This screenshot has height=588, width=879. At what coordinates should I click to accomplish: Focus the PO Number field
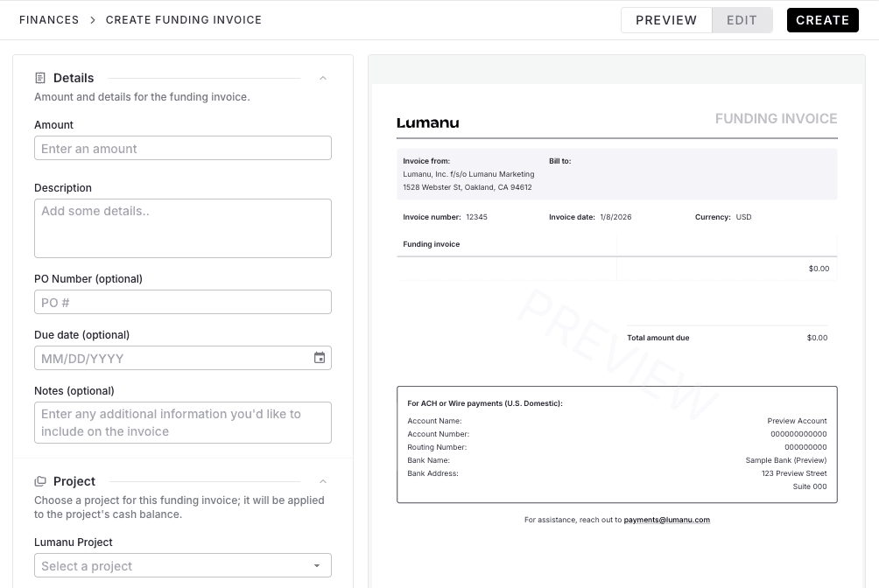pyautogui.click(x=183, y=302)
